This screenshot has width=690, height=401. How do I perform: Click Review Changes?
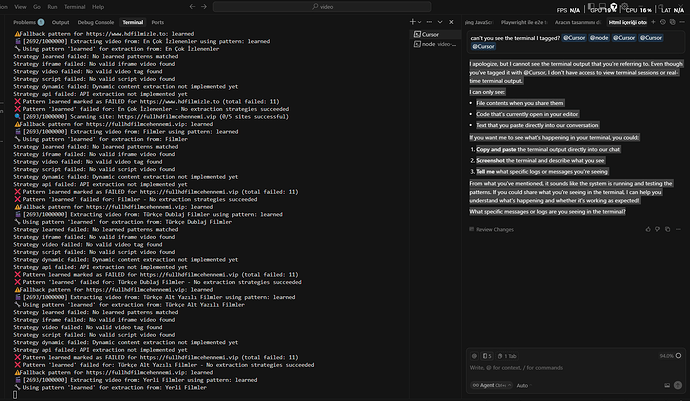pos(492,229)
